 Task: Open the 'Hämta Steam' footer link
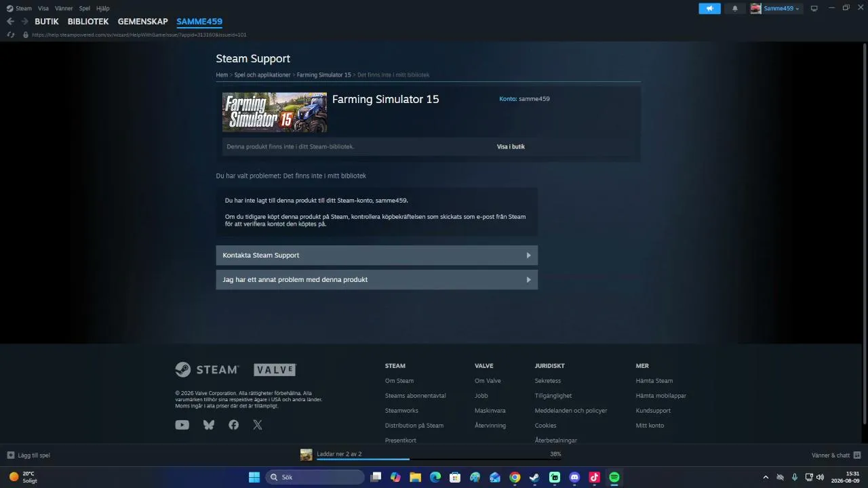click(654, 381)
